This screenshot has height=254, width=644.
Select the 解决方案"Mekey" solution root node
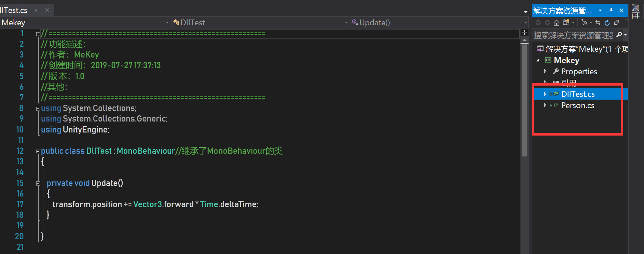click(x=587, y=49)
